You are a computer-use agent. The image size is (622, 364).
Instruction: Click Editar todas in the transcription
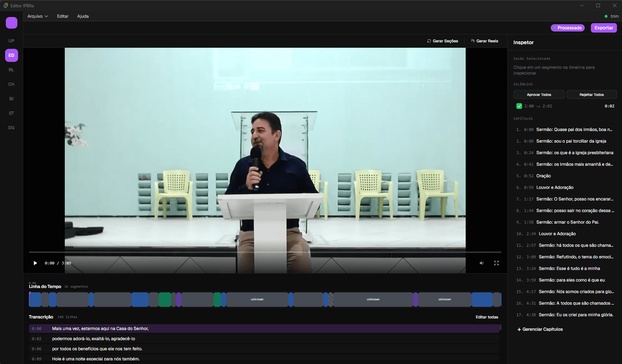click(487, 317)
